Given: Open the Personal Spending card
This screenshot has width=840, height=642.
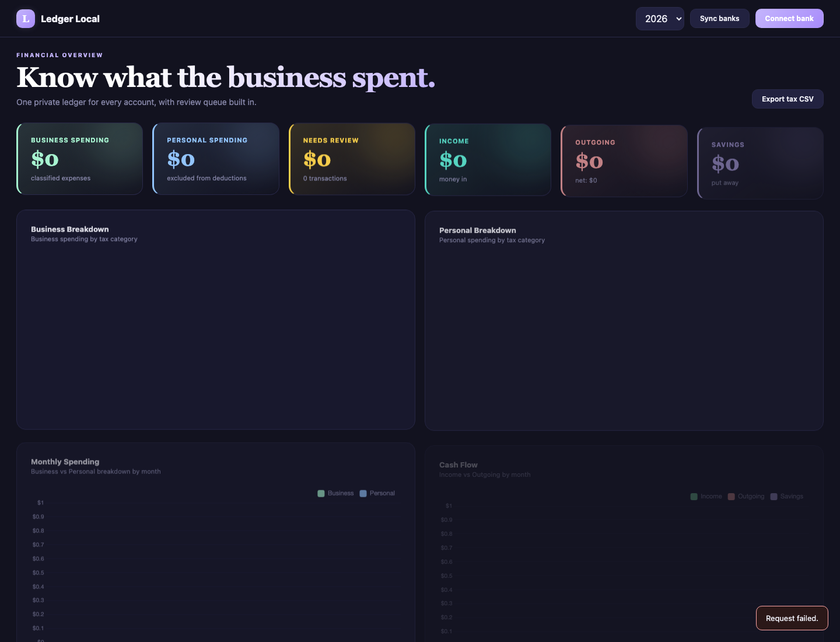Looking at the screenshot, I should (216, 159).
